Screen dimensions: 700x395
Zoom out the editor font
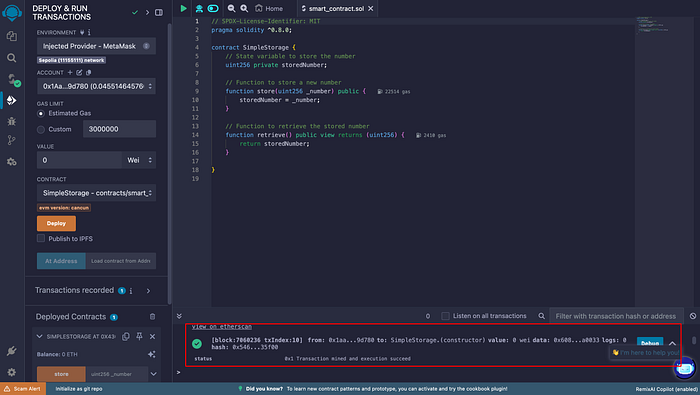pos(231,8)
